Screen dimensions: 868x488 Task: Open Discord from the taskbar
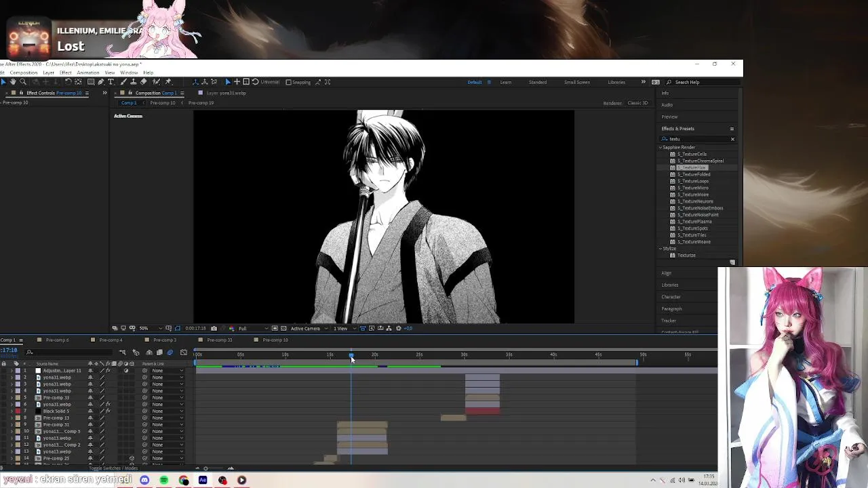pos(144,480)
